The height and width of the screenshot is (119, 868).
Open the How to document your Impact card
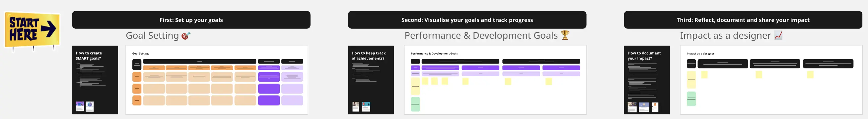click(x=647, y=80)
